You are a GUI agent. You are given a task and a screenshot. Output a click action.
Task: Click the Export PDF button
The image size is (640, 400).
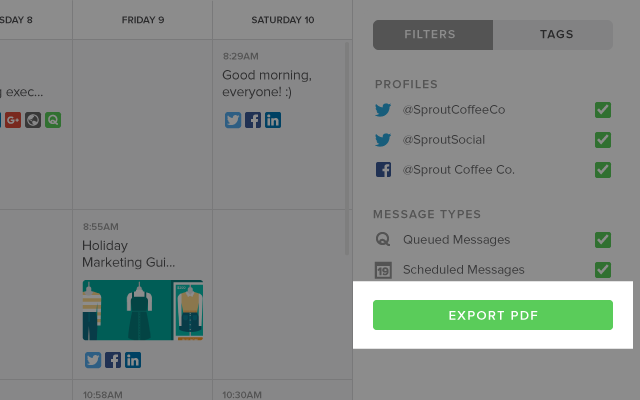(x=493, y=315)
